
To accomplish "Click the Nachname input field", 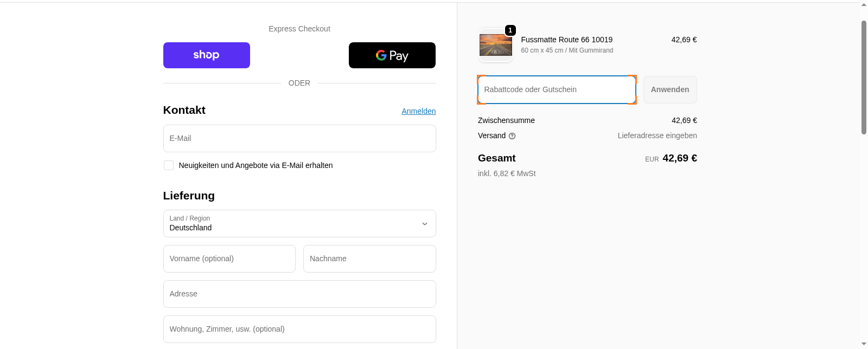I will tap(369, 258).
